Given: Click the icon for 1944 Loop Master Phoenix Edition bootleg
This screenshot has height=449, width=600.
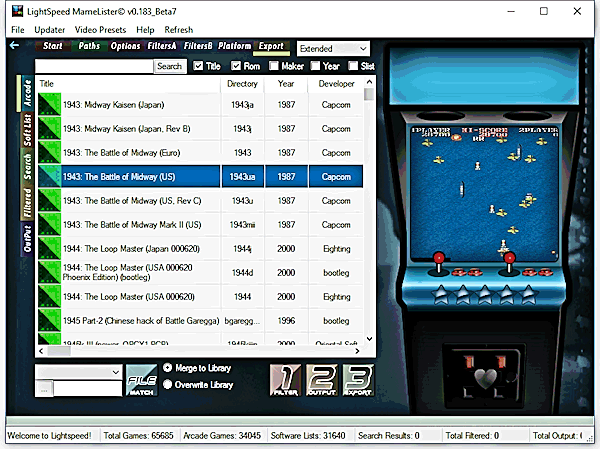Looking at the screenshot, I should [x=49, y=273].
